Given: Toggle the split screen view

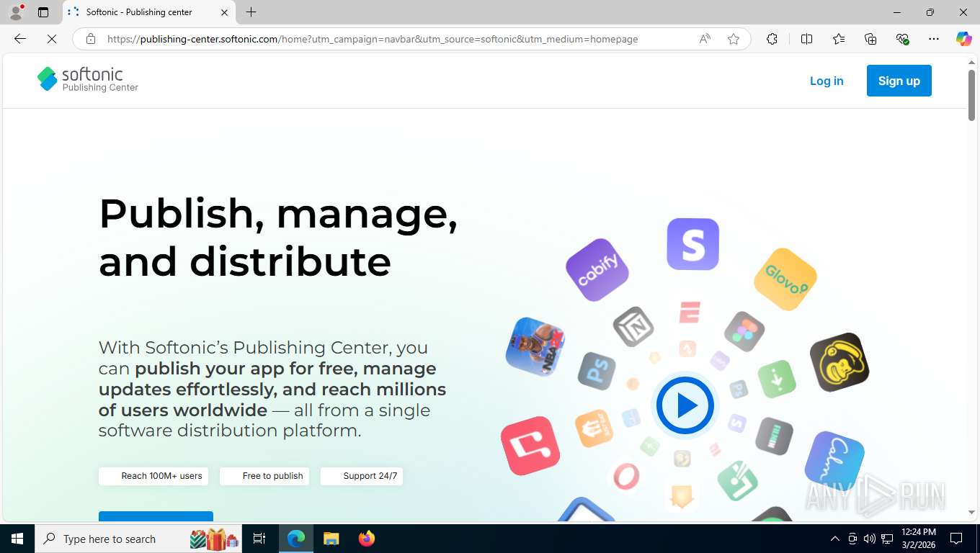Looking at the screenshot, I should [x=806, y=39].
